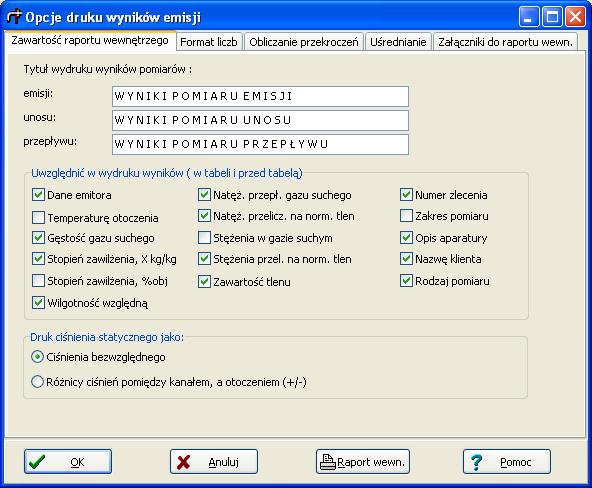The height and width of the screenshot is (488, 592).
Task: Open help via Pomoc button
Action: pyautogui.click(x=507, y=462)
